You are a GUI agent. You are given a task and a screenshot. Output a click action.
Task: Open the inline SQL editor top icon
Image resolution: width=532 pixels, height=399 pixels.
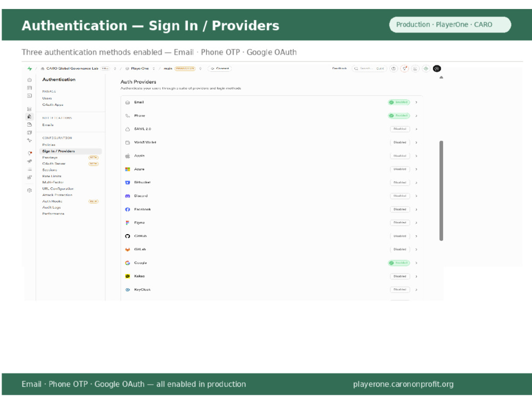[415, 69]
